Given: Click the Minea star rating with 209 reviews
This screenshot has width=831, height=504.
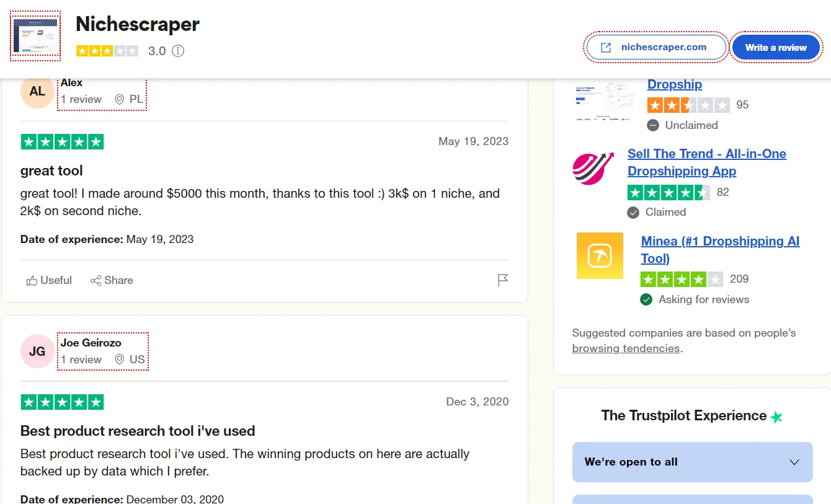Looking at the screenshot, I should [682, 279].
